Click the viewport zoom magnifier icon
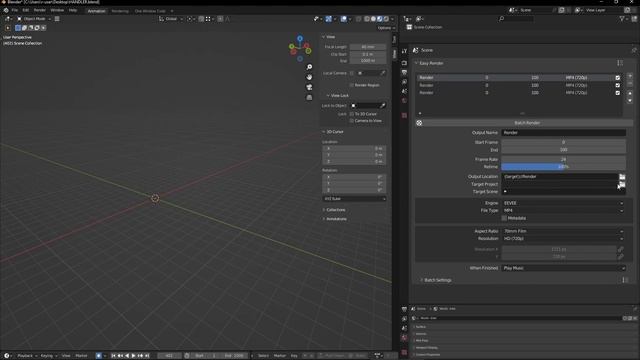The height and width of the screenshot is (360, 640). pyautogui.click(x=309, y=67)
